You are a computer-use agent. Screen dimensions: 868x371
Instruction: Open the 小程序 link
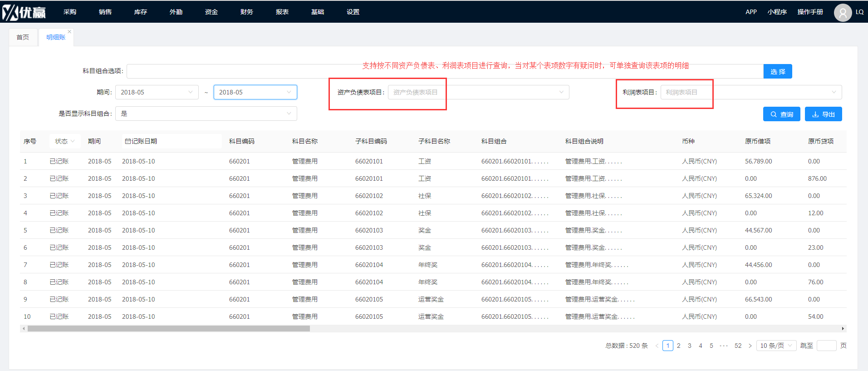pyautogui.click(x=777, y=12)
